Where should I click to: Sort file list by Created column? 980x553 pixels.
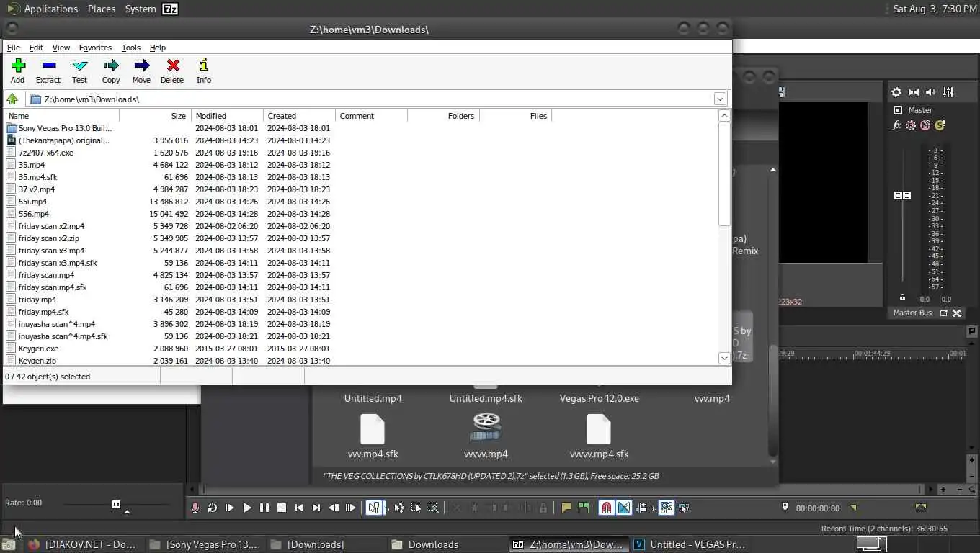[x=299, y=115]
